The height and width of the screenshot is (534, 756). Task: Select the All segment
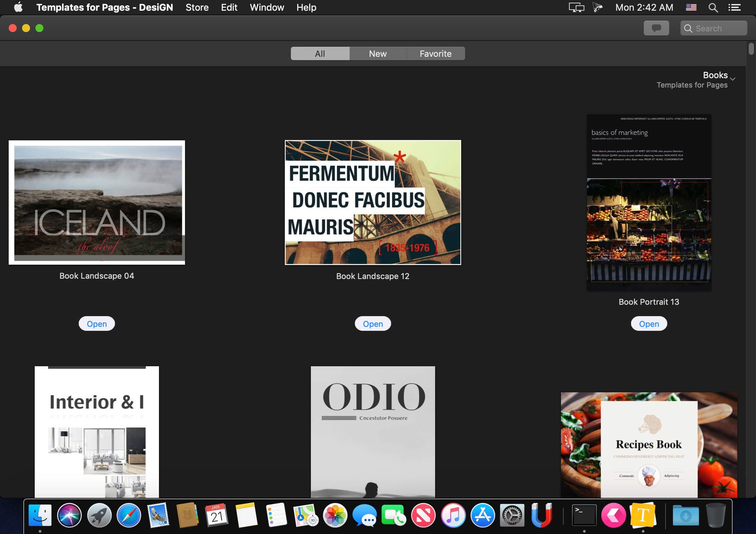click(x=320, y=53)
